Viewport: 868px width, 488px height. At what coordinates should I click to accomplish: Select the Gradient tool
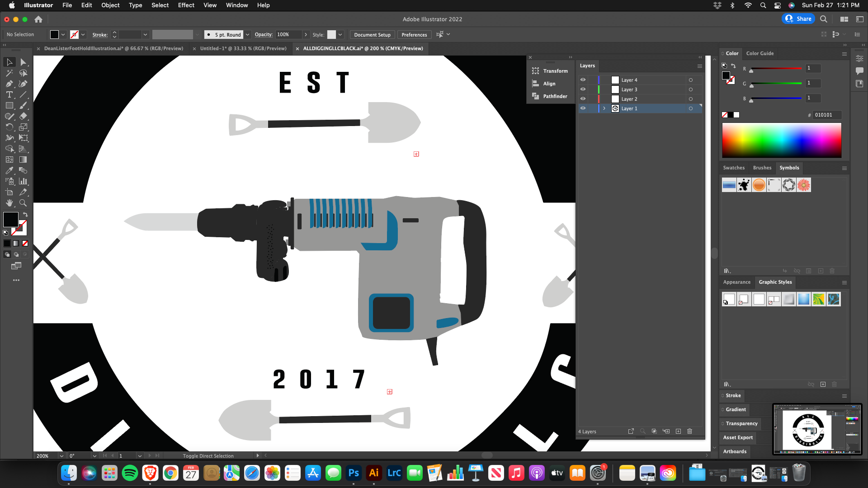click(24, 160)
